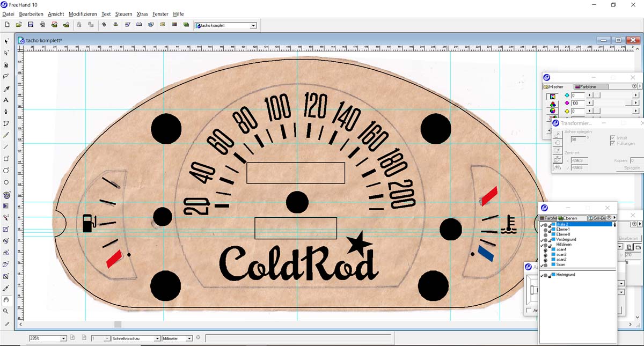Open the Modifizieren menu

[x=83, y=14]
